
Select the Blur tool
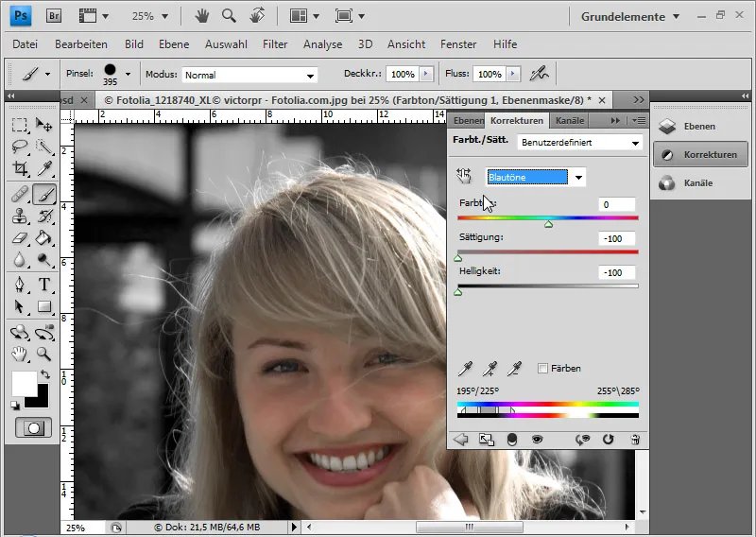(x=19, y=260)
